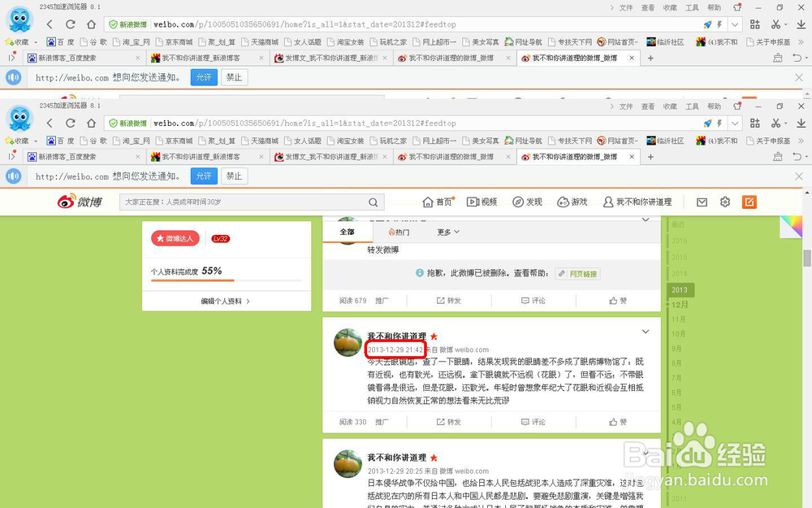Open the 临沂社区 bookmark in the lower window
Viewport: 812px width, 508px height.
pos(666,141)
